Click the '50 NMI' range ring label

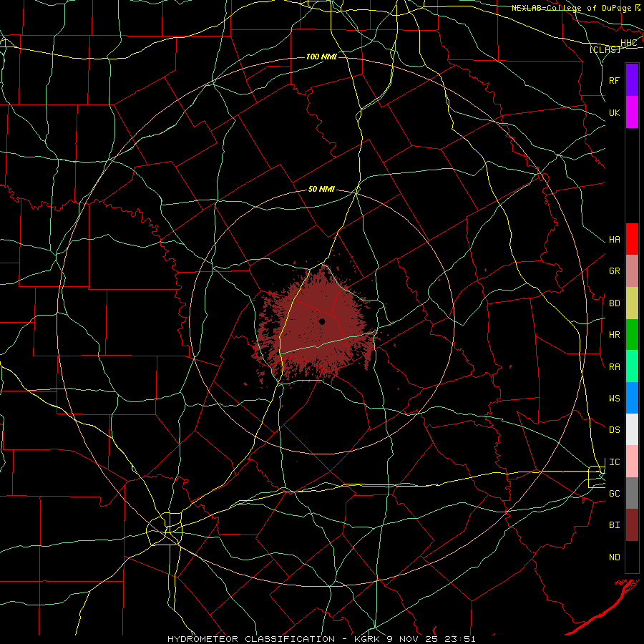coord(321,189)
